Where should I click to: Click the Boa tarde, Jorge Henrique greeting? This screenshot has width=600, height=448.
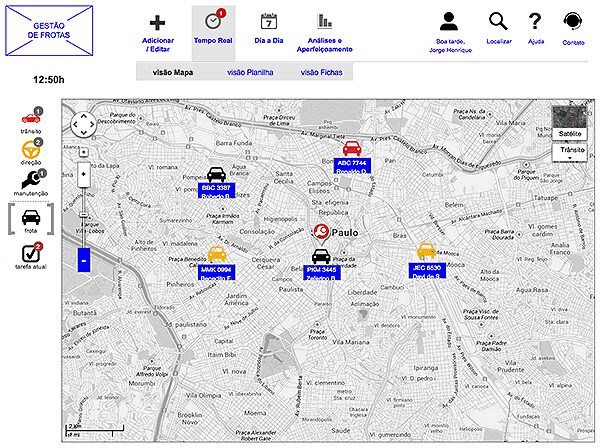pos(450,46)
